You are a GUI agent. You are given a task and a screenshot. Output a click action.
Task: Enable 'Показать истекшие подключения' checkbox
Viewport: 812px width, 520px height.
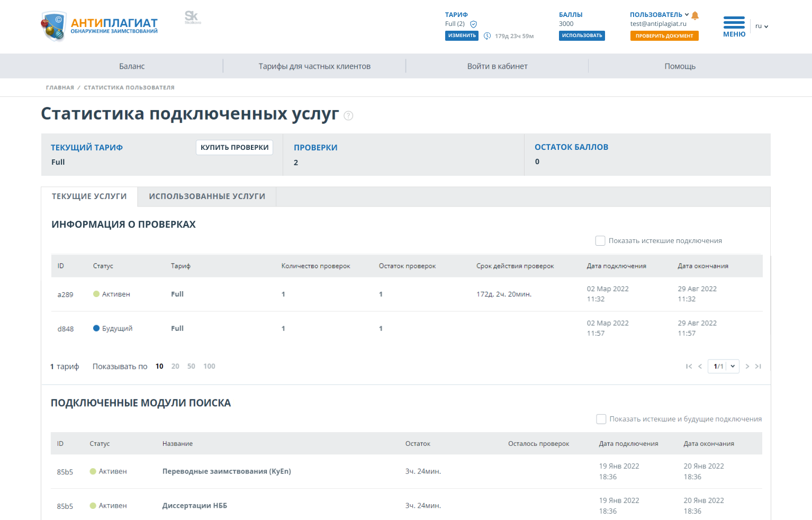pyautogui.click(x=600, y=241)
